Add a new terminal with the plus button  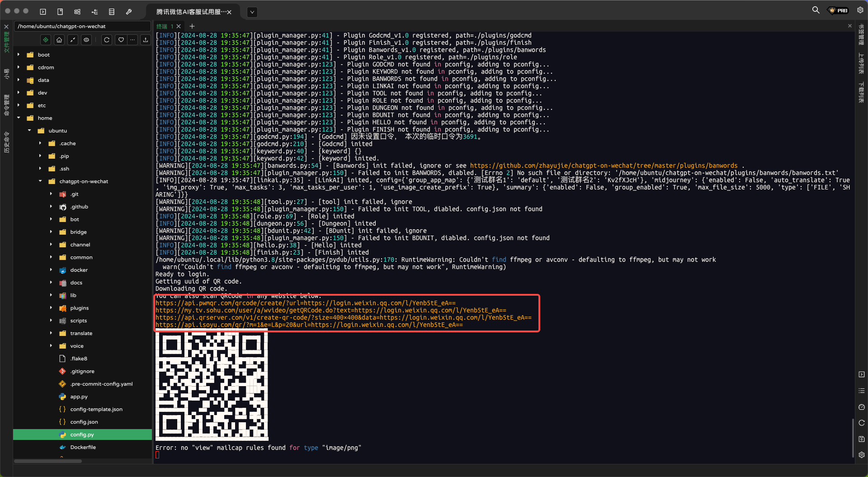(x=192, y=26)
